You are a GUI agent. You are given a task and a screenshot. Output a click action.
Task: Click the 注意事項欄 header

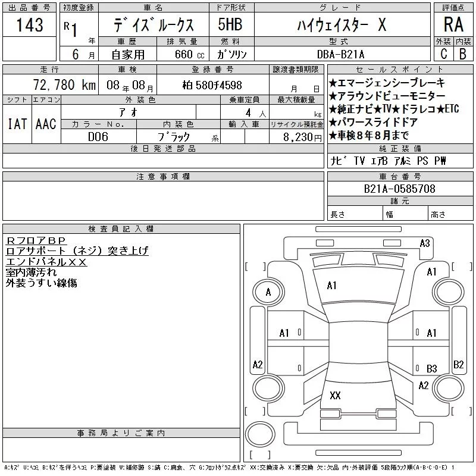click(163, 177)
